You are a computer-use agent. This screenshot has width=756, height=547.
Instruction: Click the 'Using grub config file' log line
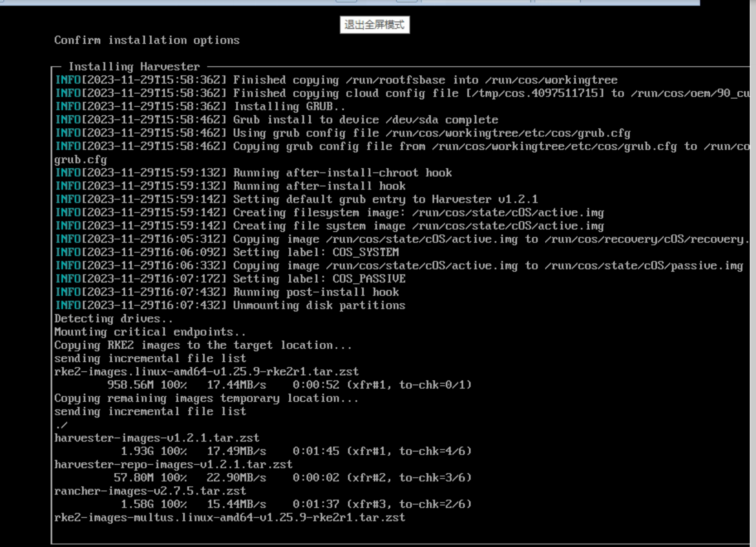point(343,133)
